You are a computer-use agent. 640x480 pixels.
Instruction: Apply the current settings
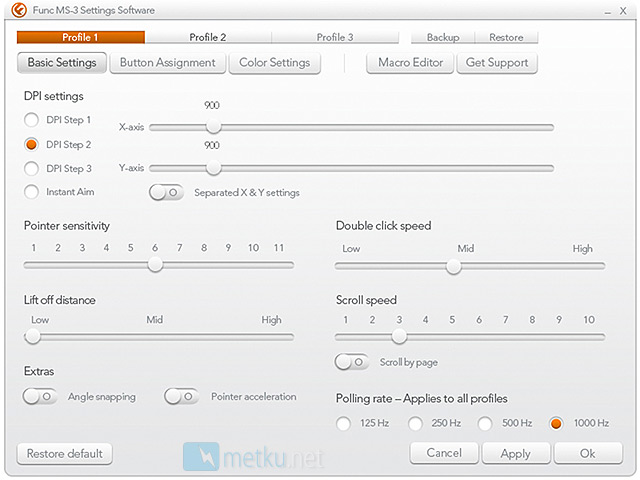pyautogui.click(x=516, y=453)
